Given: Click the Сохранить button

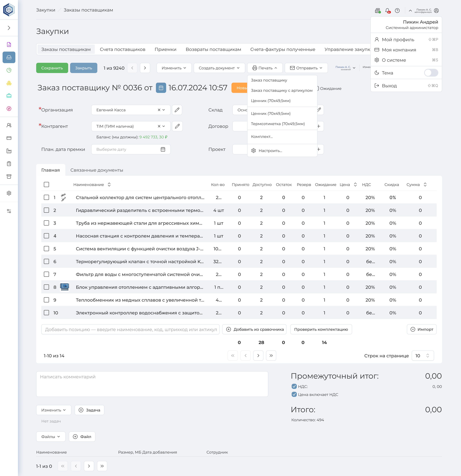Looking at the screenshot, I should tap(52, 68).
